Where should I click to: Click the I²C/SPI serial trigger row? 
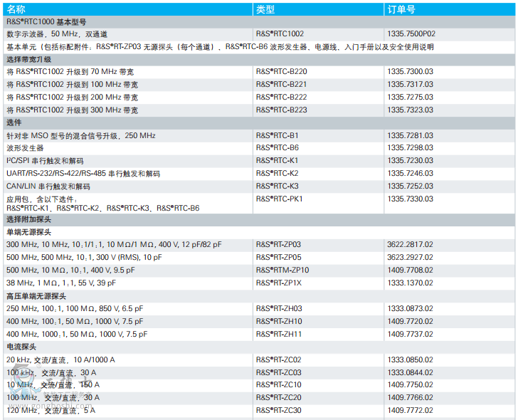click(259, 161)
